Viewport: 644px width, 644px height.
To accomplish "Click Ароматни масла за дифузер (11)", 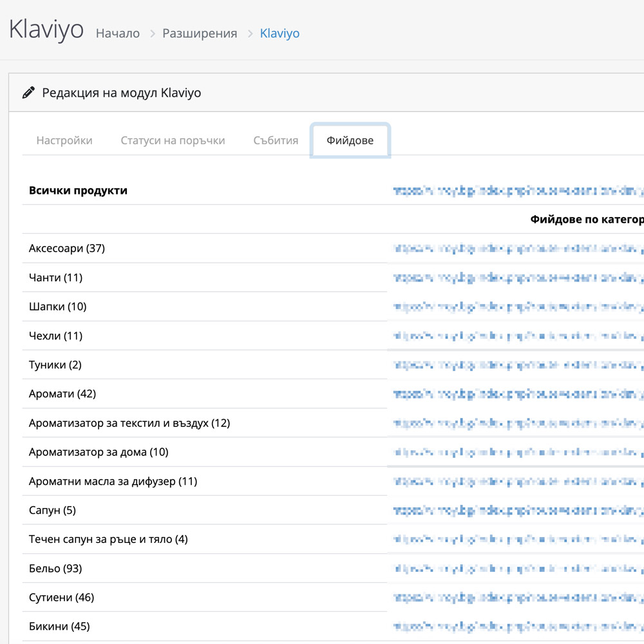I will [x=113, y=481].
